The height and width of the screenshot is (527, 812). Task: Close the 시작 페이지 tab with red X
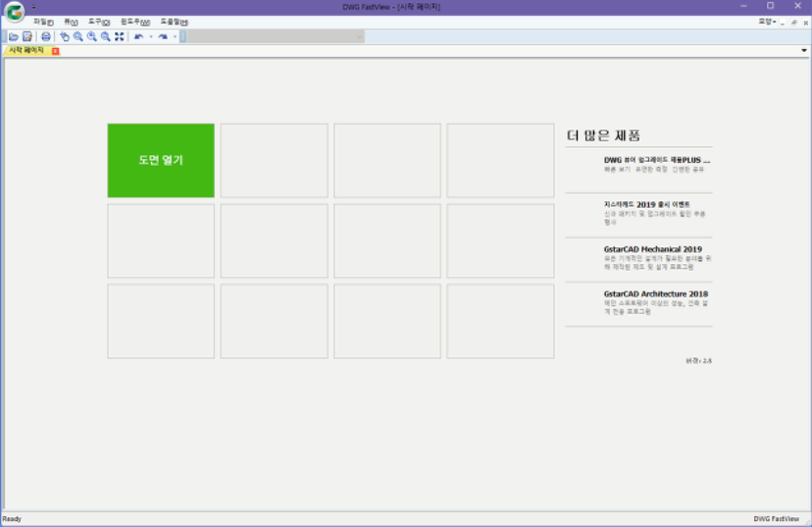point(56,51)
